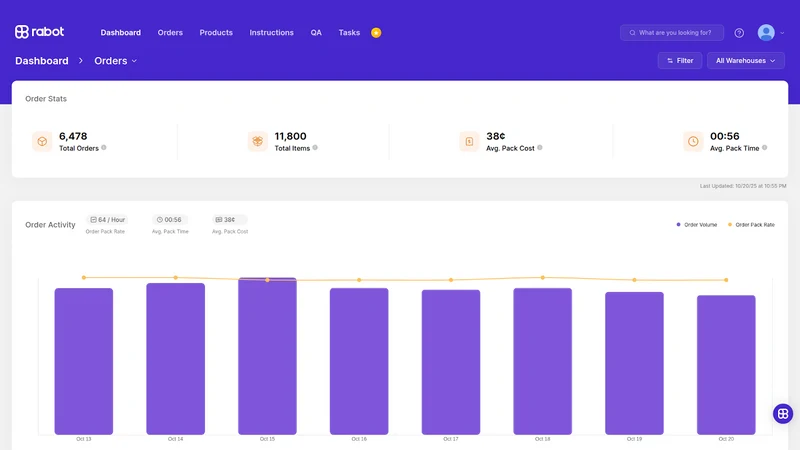
Task: Select the Oct 16 order volume bar
Action: click(x=359, y=361)
